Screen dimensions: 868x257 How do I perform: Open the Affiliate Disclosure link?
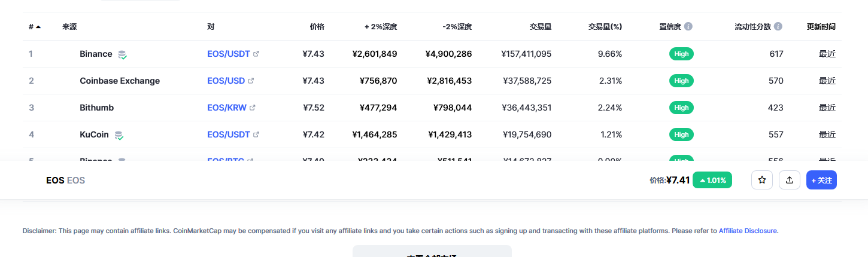[x=748, y=231]
